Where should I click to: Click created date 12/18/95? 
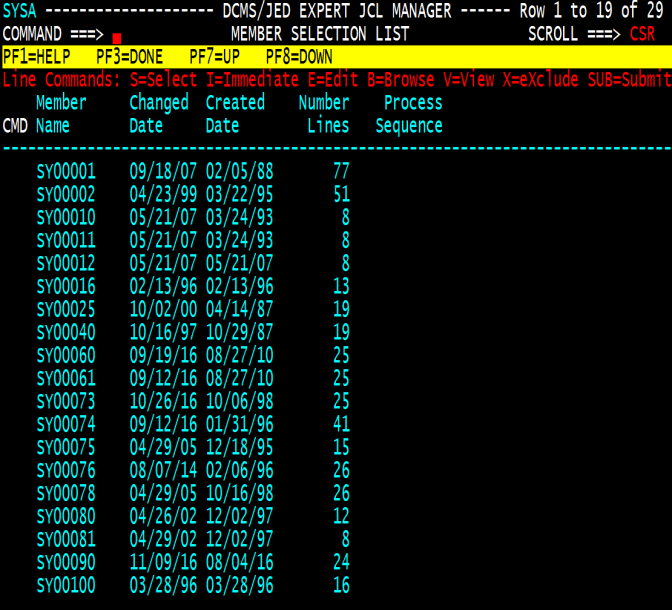point(240,448)
